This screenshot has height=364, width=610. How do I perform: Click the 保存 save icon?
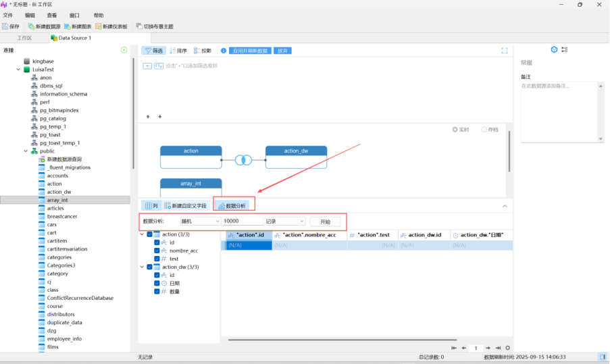pyautogui.click(x=5, y=26)
